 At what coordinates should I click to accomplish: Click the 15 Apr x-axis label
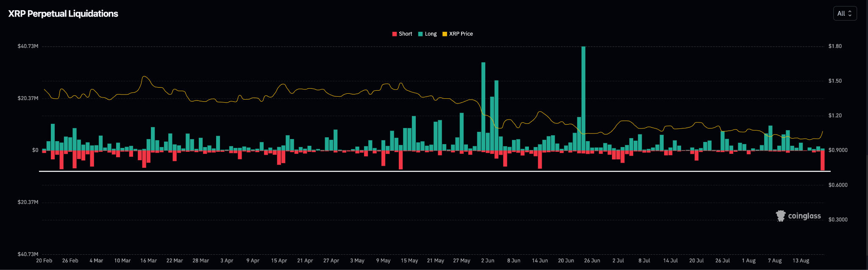279,261
